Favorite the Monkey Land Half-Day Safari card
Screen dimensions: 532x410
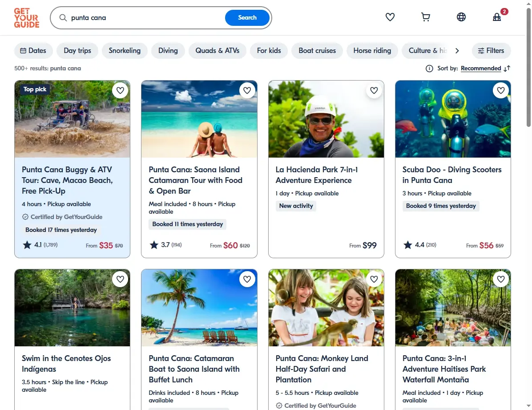374,279
